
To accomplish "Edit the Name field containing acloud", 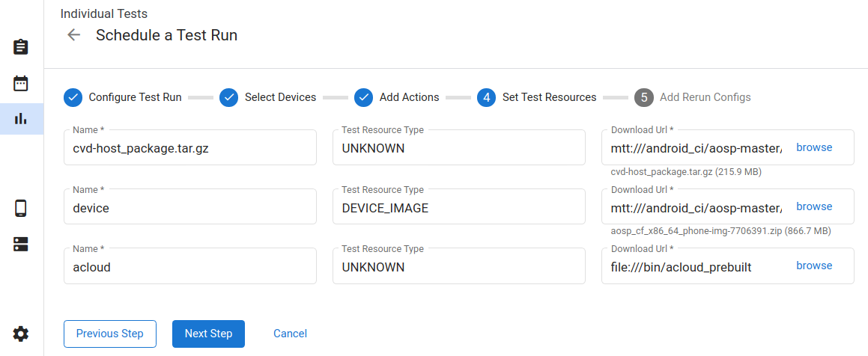I will [190, 267].
